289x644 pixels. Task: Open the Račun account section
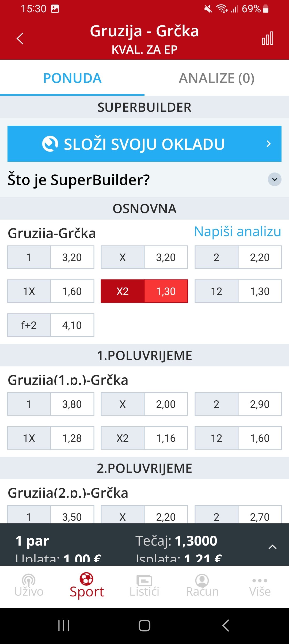[202, 586]
